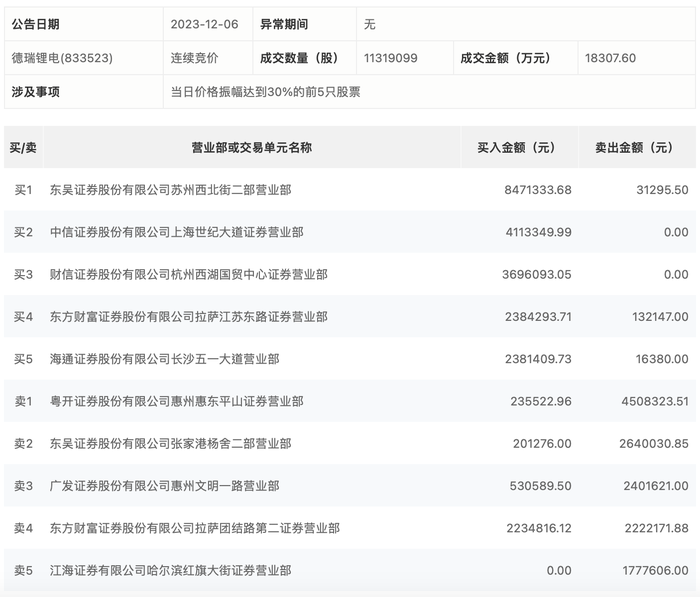The height and width of the screenshot is (597, 700).
Task: Click the 涉及事项 label
Action: 36,92
